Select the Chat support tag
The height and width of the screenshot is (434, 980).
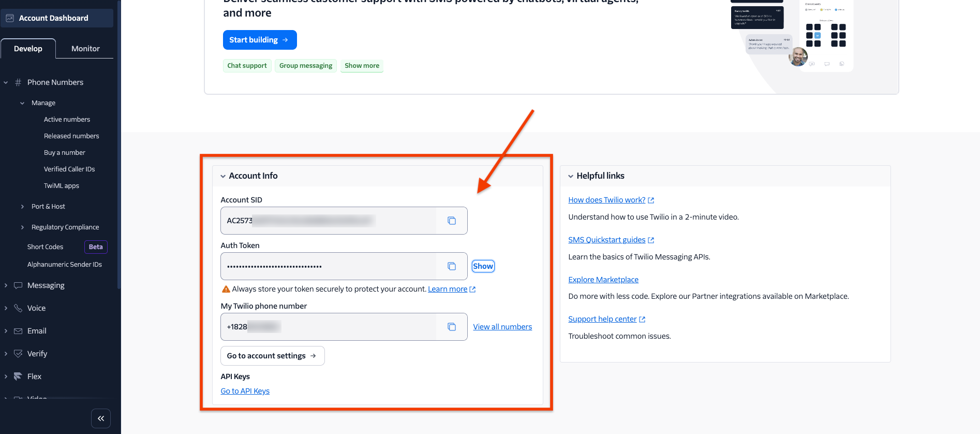247,66
